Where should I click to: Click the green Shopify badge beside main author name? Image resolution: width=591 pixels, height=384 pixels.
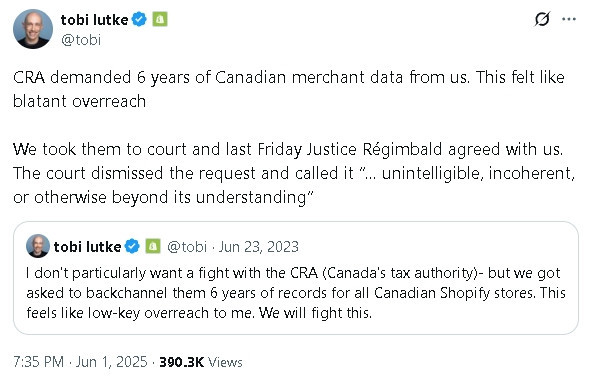160,19
